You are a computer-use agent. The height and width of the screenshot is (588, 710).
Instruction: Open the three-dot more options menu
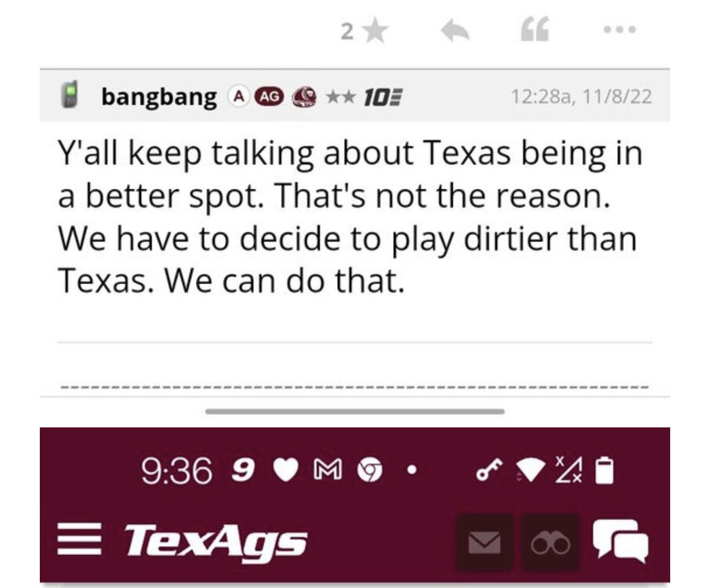619,31
